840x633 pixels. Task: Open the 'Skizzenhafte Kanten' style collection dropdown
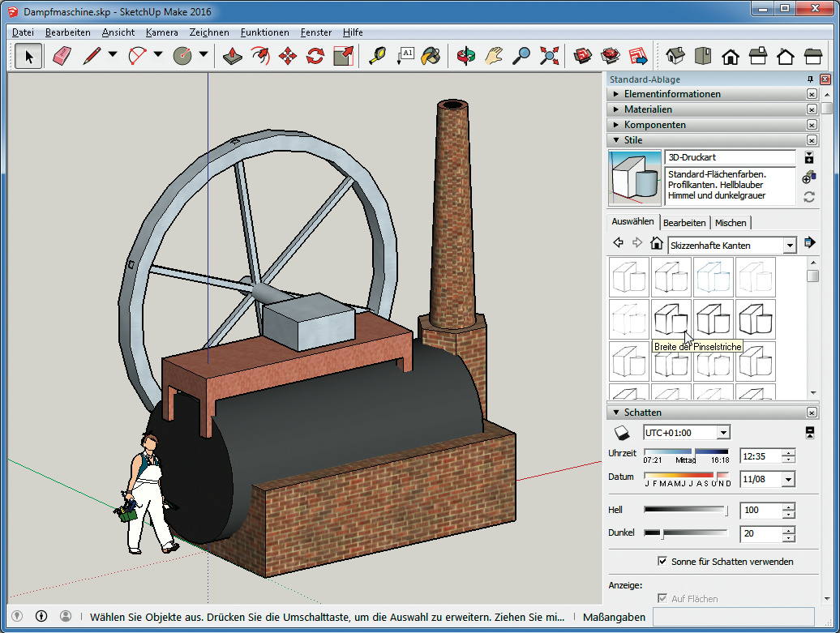click(789, 245)
